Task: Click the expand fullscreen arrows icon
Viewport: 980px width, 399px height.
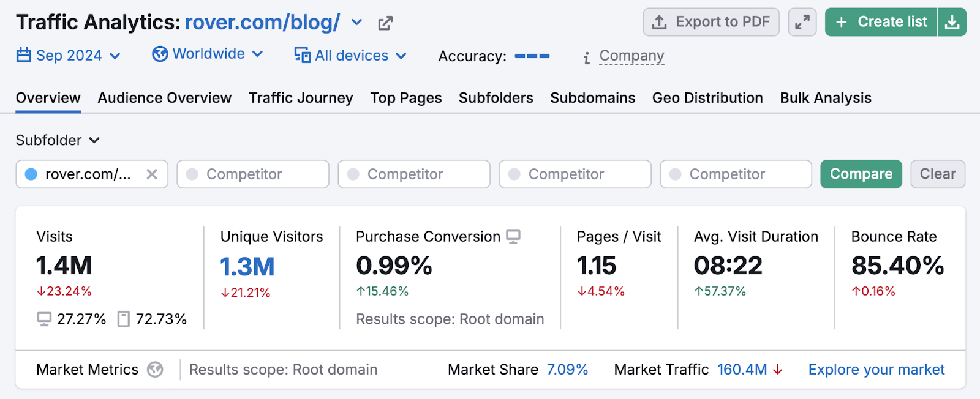Action: (802, 22)
